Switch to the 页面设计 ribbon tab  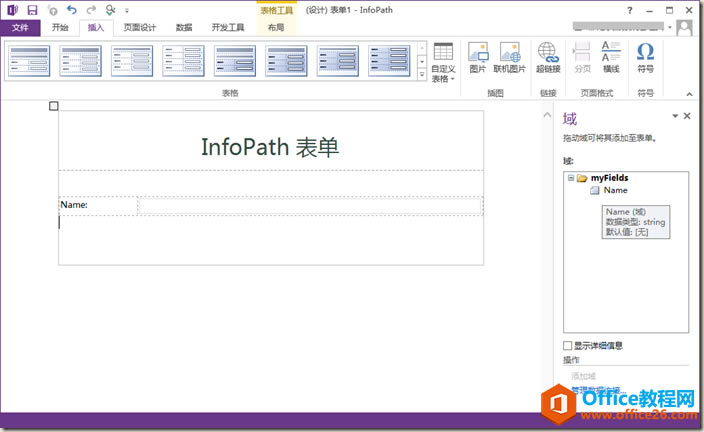tap(140, 28)
